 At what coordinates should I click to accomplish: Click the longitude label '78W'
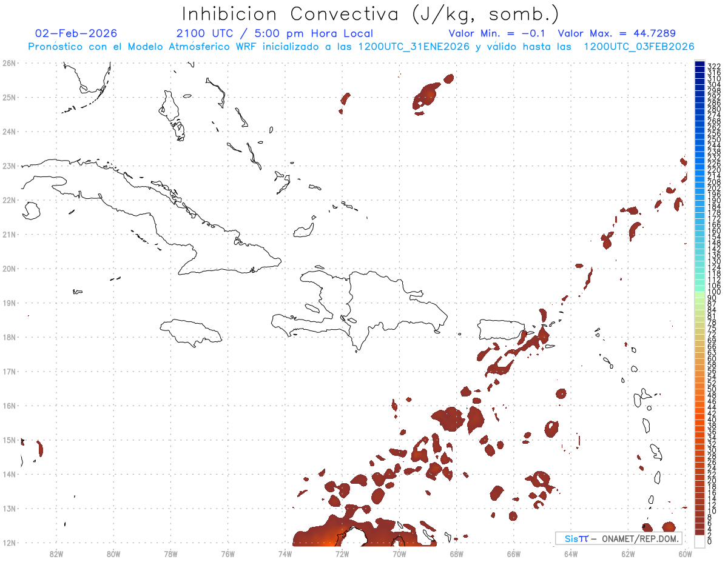170,554
